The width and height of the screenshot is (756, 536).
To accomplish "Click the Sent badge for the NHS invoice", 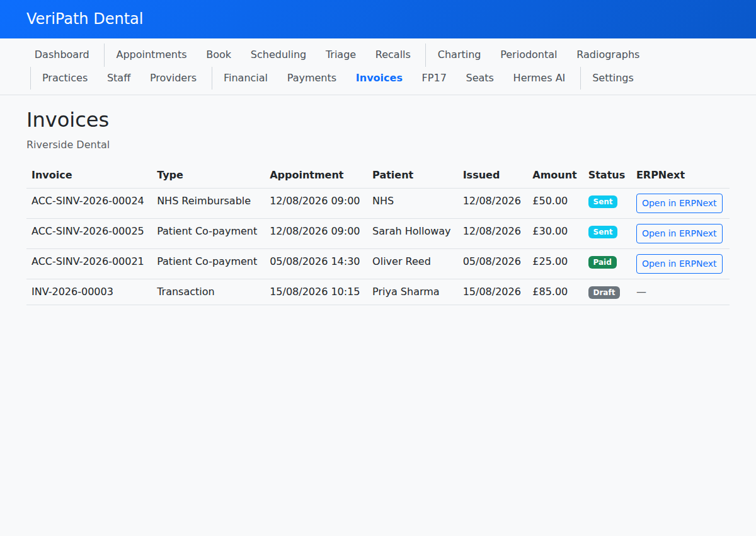I will [x=603, y=202].
